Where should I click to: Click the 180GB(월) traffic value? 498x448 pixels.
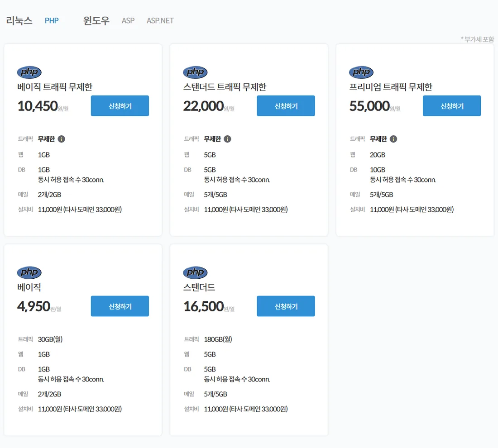(x=218, y=339)
